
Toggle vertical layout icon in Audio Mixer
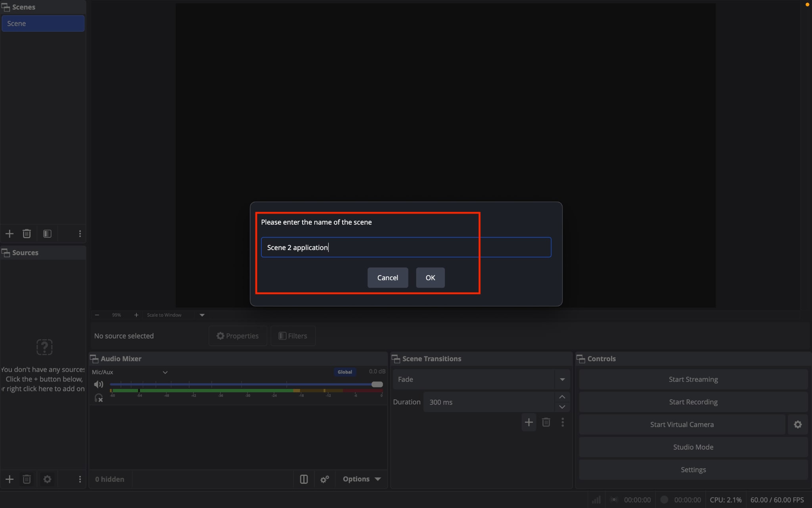click(304, 479)
